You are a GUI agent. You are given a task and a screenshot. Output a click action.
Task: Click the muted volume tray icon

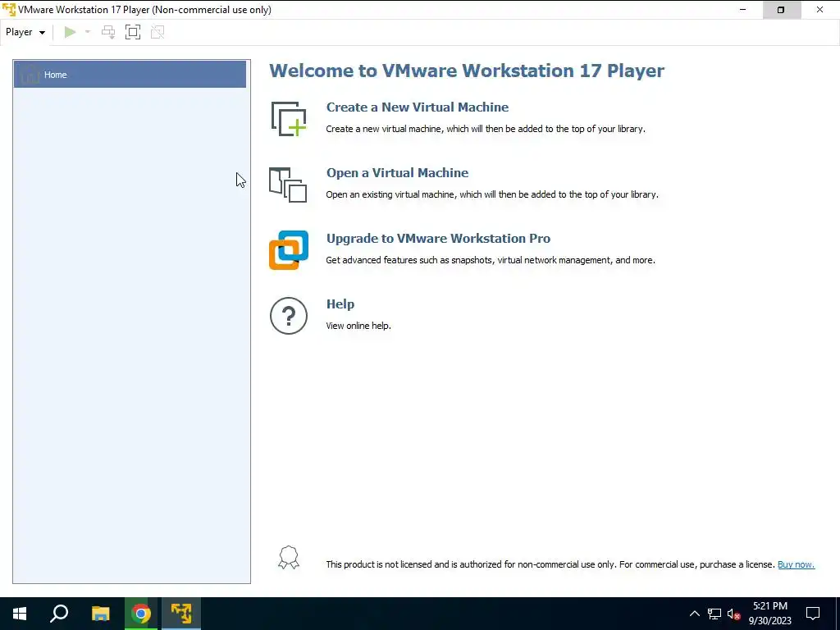[x=733, y=614]
